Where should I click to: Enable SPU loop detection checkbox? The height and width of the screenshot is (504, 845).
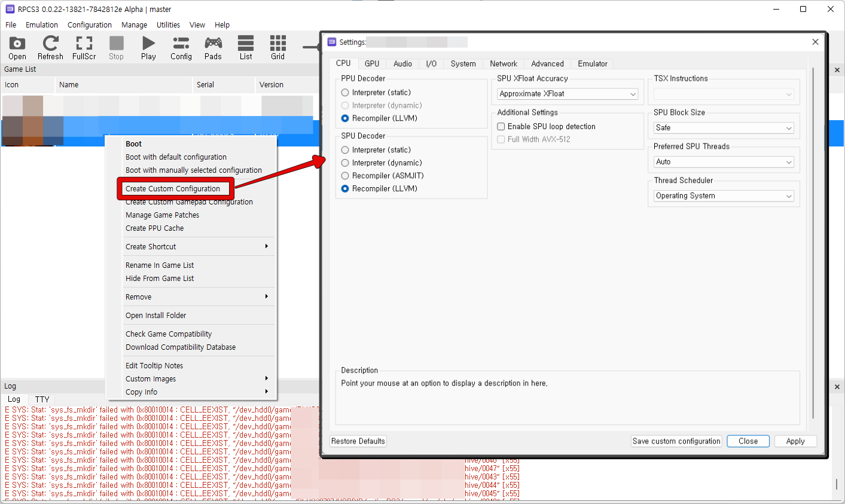tap(547, 127)
